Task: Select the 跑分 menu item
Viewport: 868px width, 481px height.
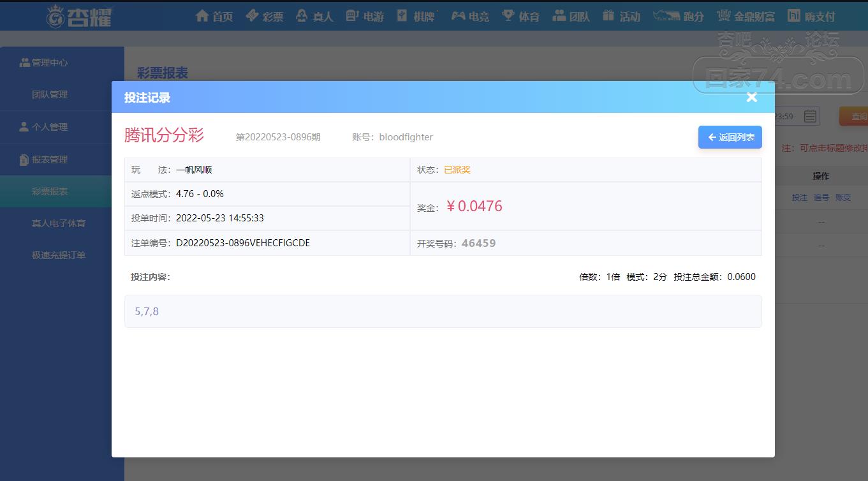Action: (679, 16)
